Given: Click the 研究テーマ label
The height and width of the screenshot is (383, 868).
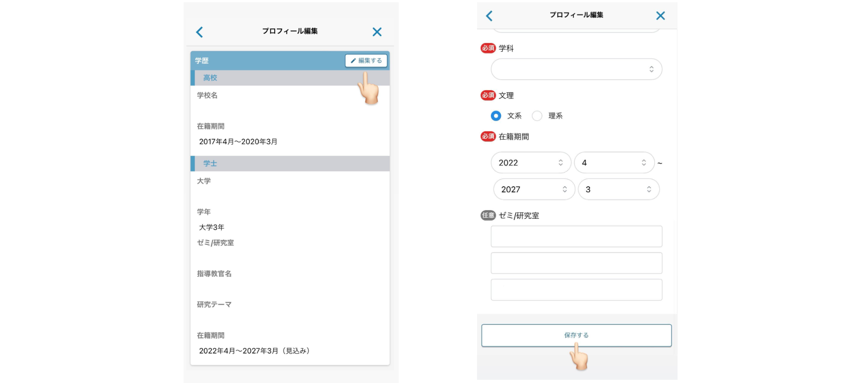Looking at the screenshot, I should click(214, 304).
